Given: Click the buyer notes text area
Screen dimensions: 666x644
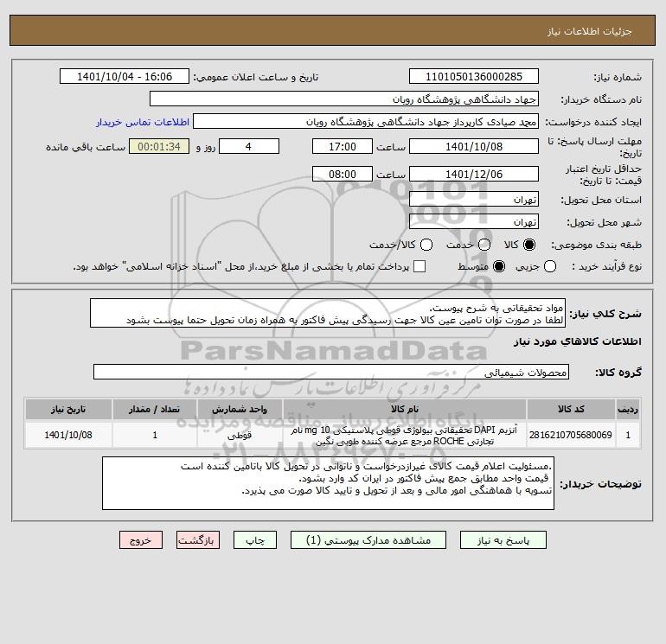Looking at the screenshot, I should (329, 483).
